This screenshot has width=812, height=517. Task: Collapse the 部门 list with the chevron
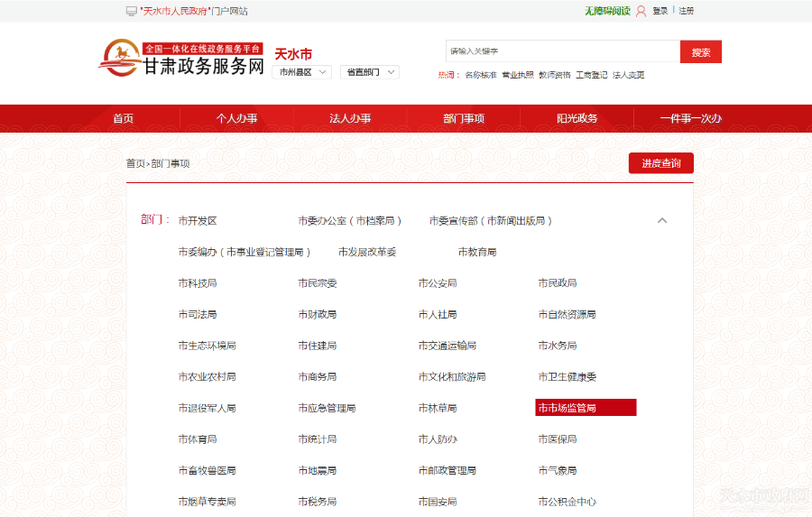coord(662,220)
